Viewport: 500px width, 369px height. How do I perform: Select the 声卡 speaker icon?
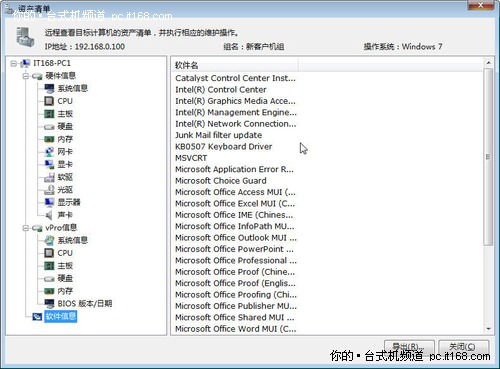pos(49,215)
